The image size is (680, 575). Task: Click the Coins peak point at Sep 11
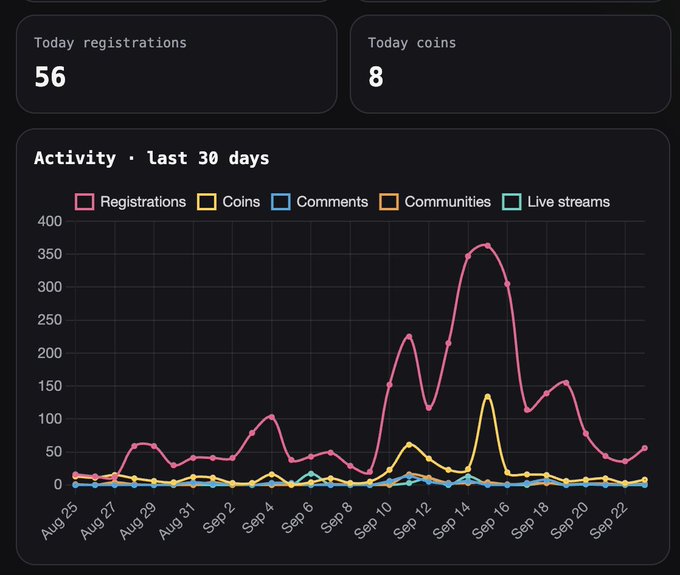[409, 444]
